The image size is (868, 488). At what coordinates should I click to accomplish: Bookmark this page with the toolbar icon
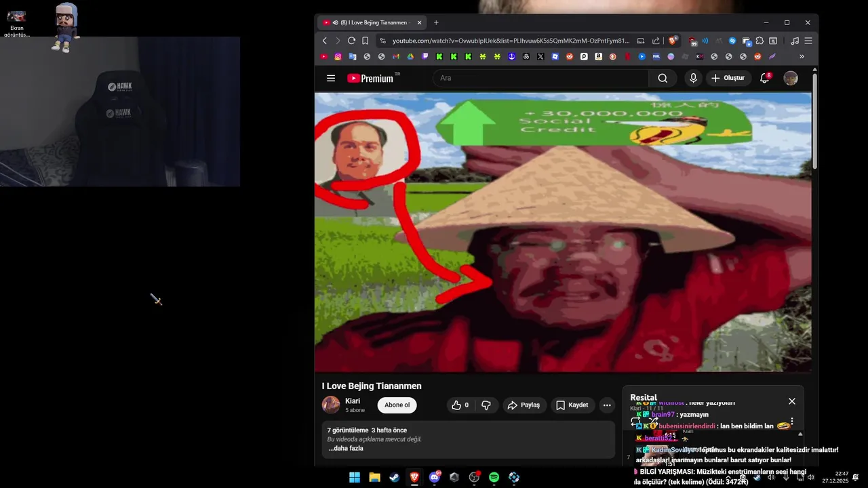click(x=365, y=41)
